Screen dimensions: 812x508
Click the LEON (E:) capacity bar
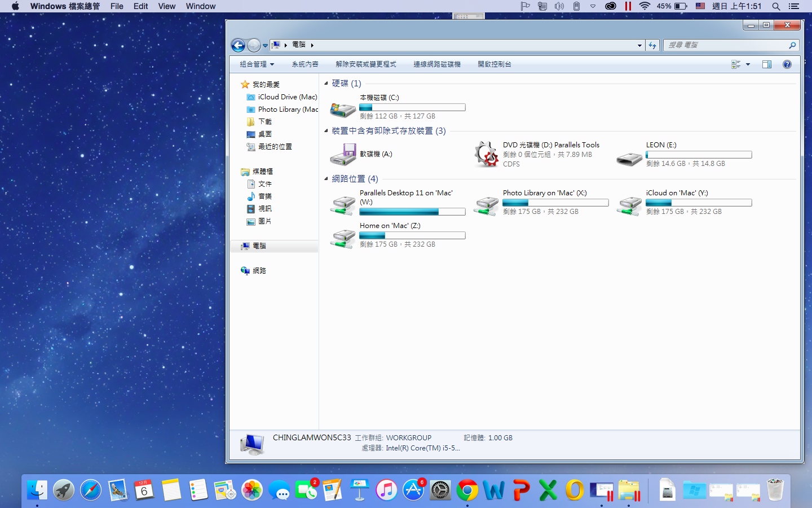click(x=699, y=155)
